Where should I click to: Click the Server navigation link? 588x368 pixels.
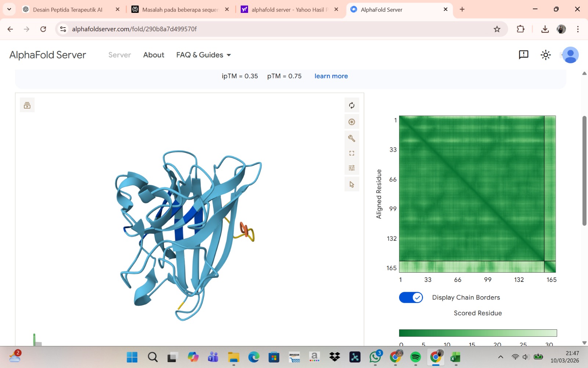119,55
